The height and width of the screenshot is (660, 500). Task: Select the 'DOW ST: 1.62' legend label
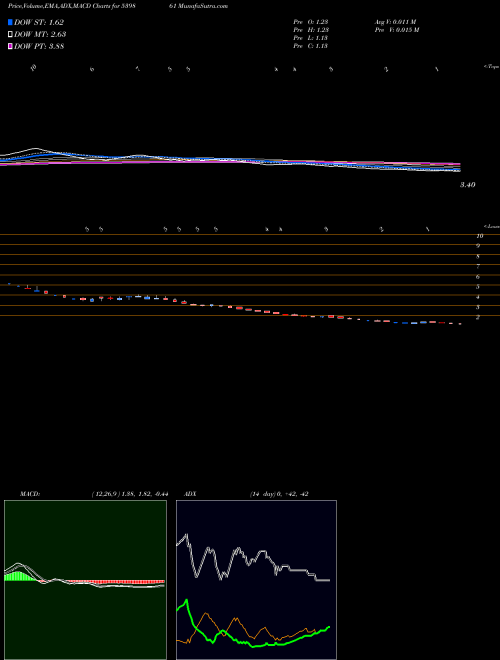coord(39,22)
